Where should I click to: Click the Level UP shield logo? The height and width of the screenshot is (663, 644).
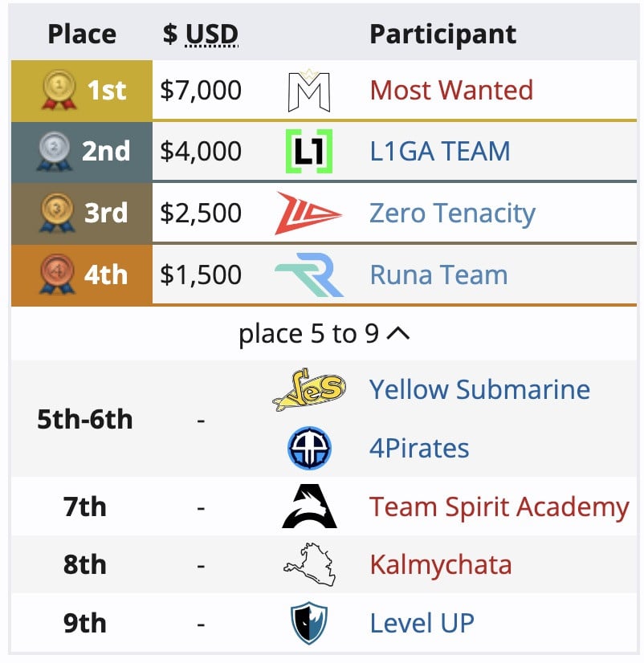coord(309,624)
